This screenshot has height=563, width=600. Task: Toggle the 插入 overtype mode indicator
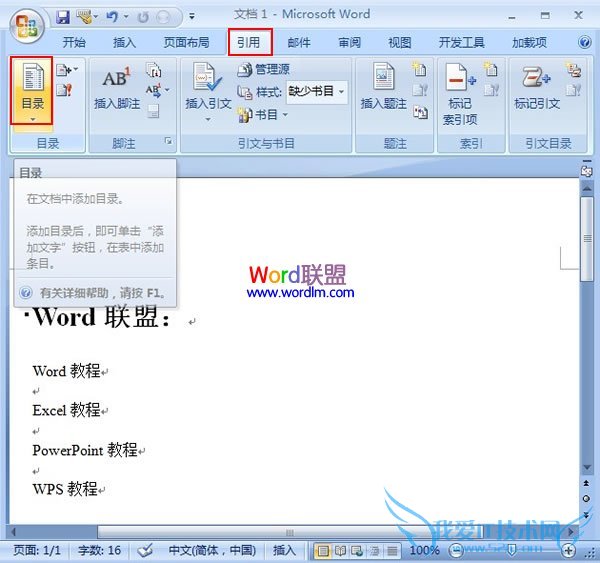click(284, 550)
